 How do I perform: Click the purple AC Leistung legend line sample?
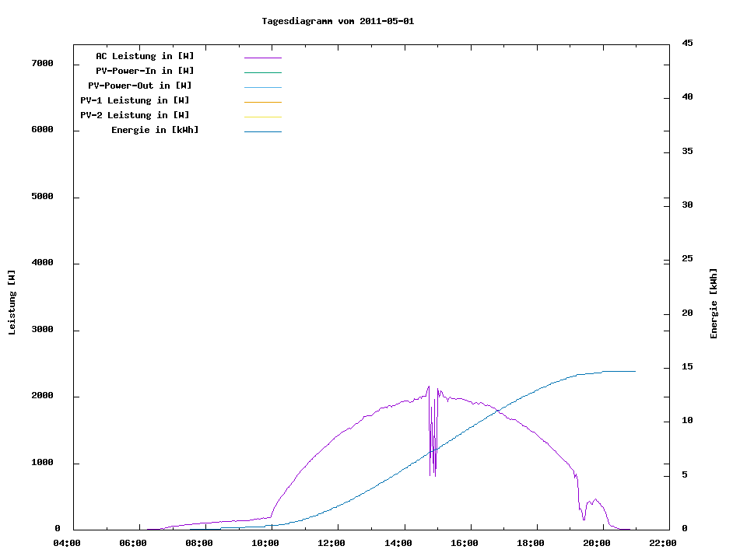click(x=262, y=58)
